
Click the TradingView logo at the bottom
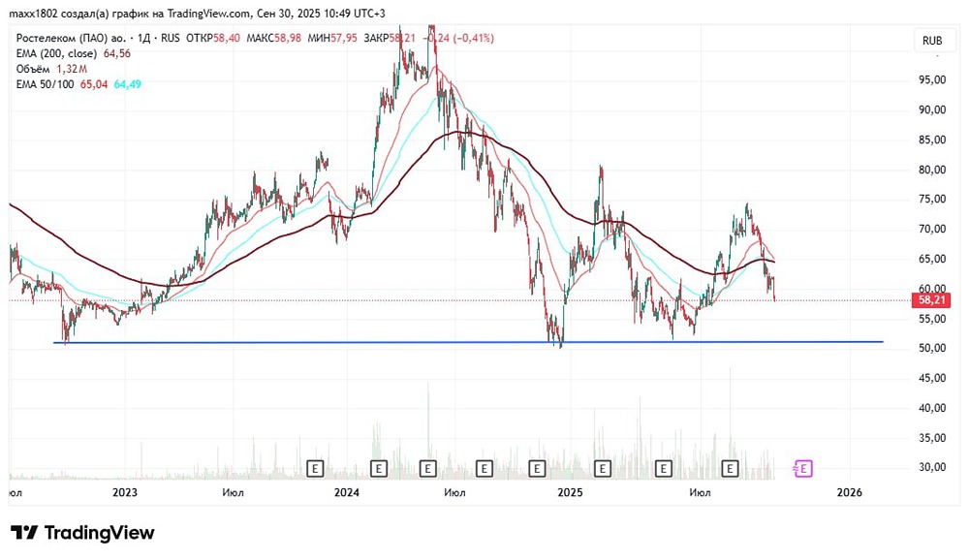click(x=82, y=533)
